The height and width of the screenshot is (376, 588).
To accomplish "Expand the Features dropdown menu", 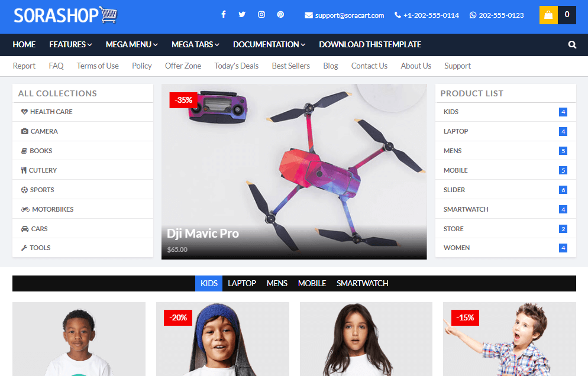I will 70,44.
